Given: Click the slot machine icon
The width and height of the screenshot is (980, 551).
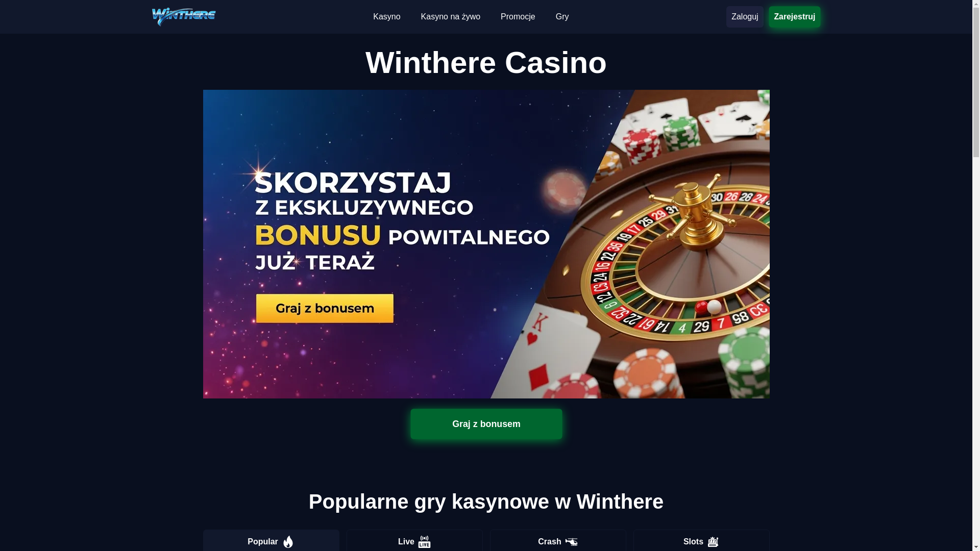Looking at the screenshot, I should tap(713, 542).
